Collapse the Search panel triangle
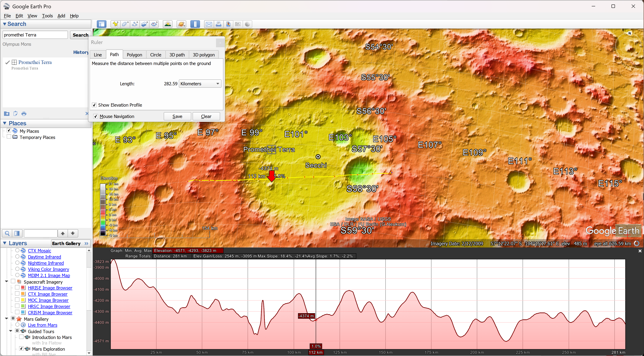The width and height of the screenshot is (644, 356). pos(4,24)
